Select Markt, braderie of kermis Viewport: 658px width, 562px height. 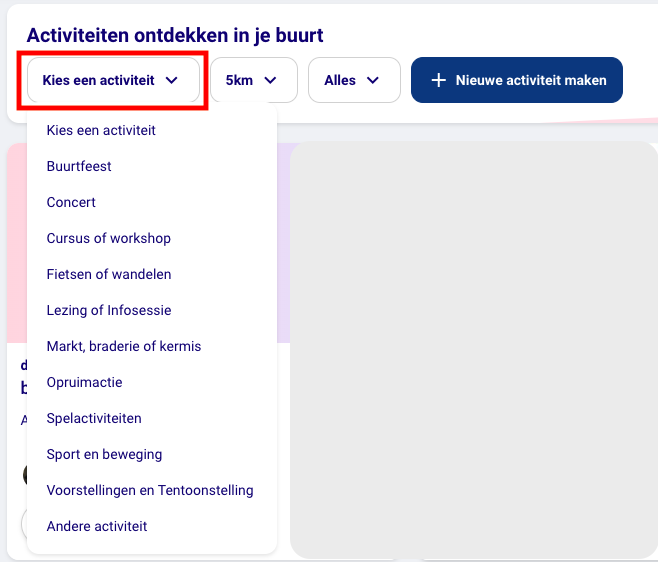[x=123, y=346]
